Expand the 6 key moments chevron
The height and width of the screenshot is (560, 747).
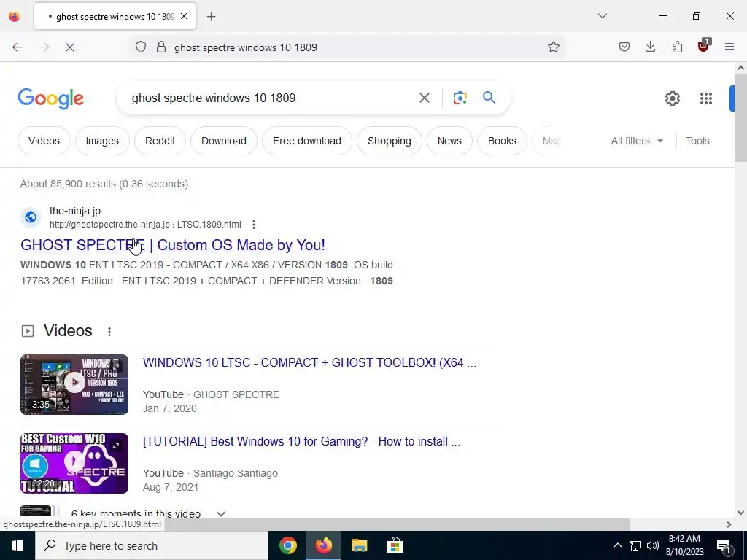coord(220,514)
